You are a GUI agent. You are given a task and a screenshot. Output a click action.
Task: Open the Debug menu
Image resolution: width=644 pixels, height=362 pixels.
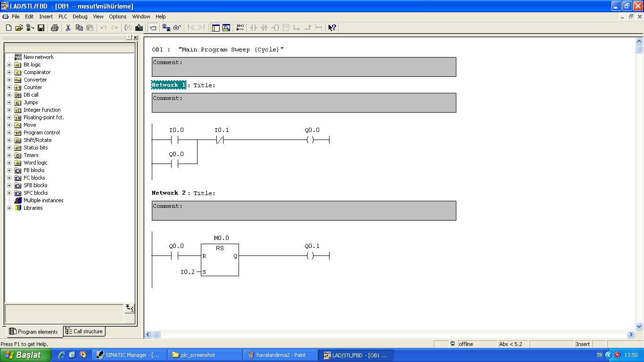coord(80,16)
